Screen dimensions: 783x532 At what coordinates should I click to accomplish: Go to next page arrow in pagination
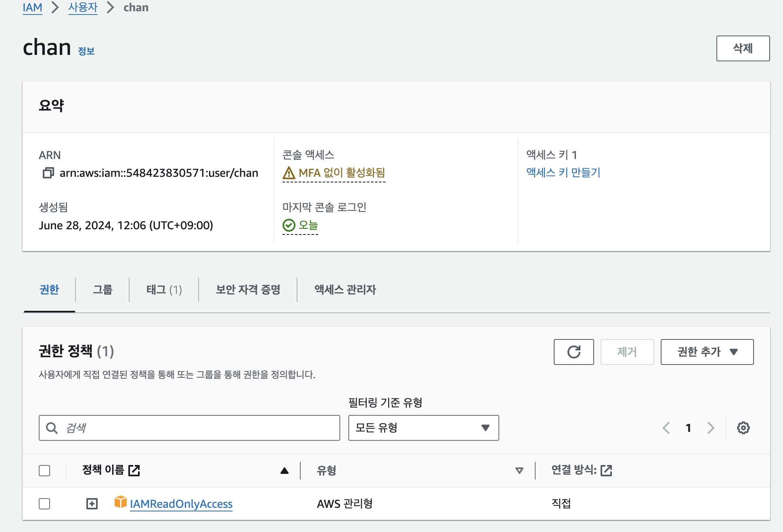(x=711, y=428)
